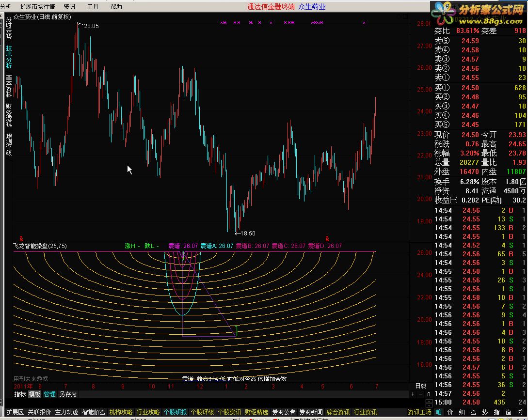Open the 主力轨迹 bottom tab

coord(66,412)
